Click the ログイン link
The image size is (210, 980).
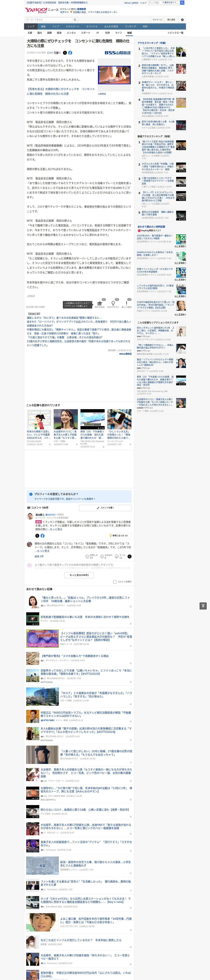64,12
